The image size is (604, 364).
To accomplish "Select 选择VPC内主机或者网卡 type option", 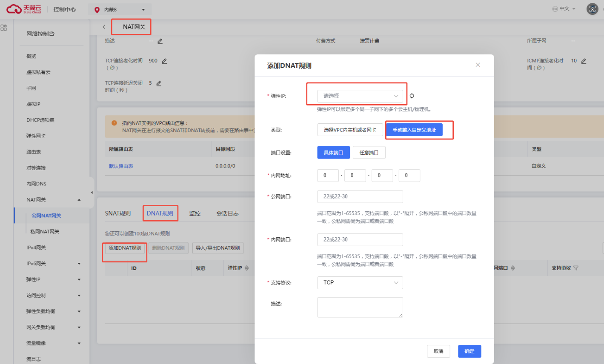I will coord(349,130).
